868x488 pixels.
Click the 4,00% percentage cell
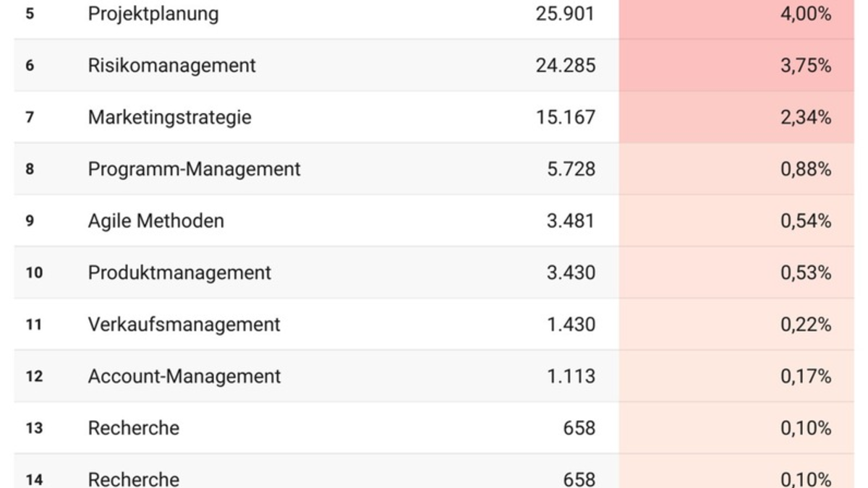pos(805,14)
